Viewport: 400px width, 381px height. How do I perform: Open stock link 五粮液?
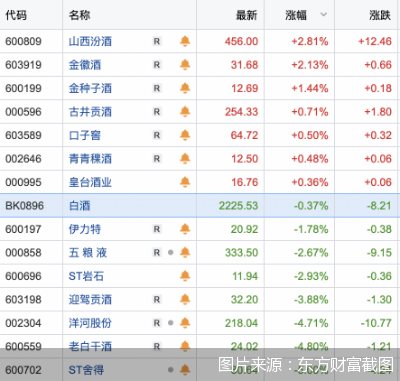[88, 253]
